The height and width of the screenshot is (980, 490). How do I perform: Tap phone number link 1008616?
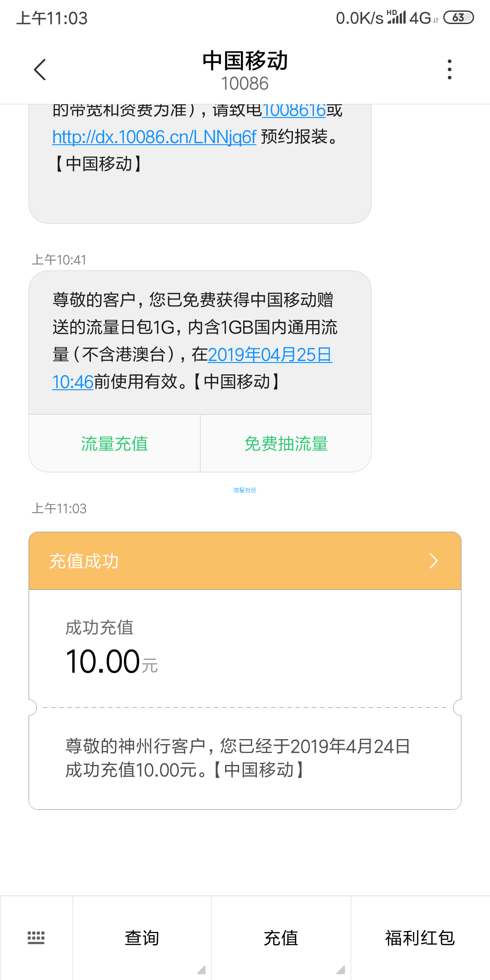pos(294,110)
